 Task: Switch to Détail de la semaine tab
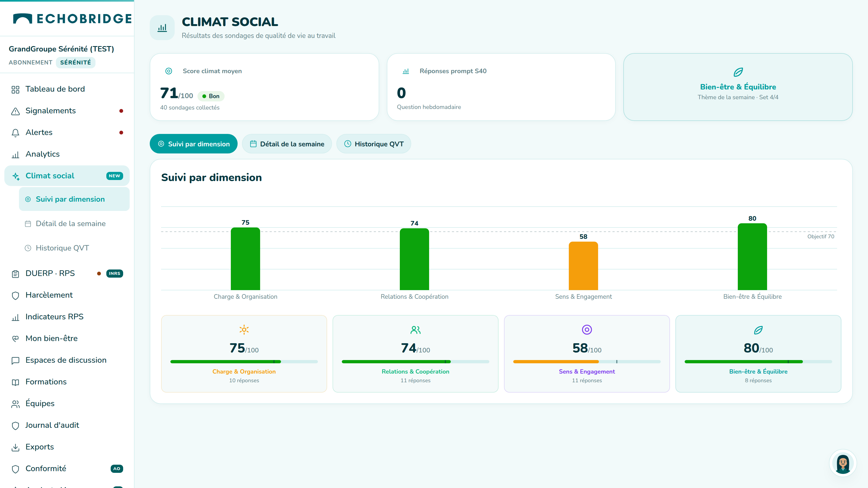287,144
